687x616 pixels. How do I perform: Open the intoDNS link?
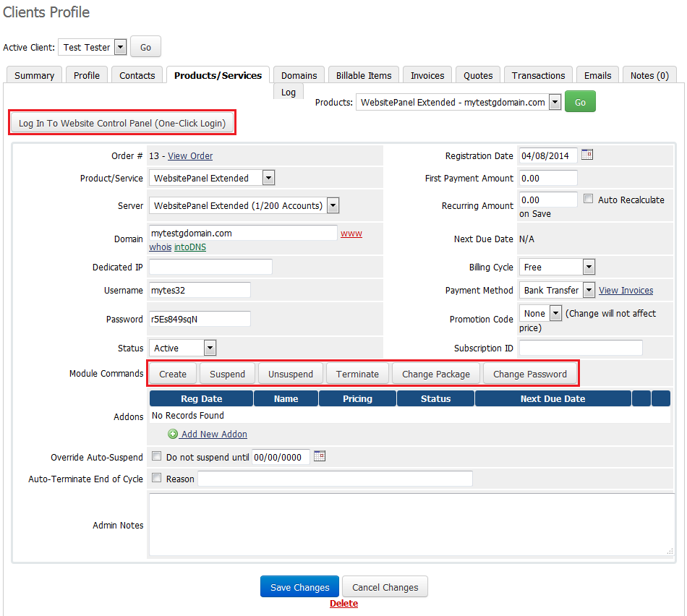point(190,247)
